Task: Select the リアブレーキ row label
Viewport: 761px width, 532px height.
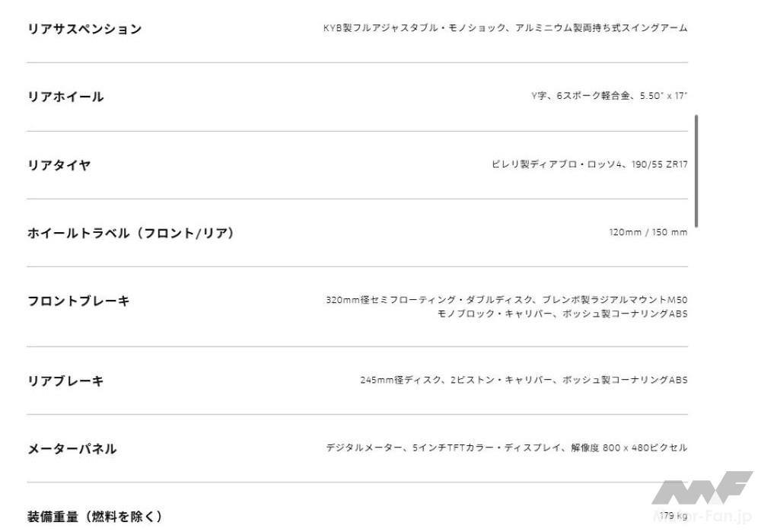Action: (65, 381)
